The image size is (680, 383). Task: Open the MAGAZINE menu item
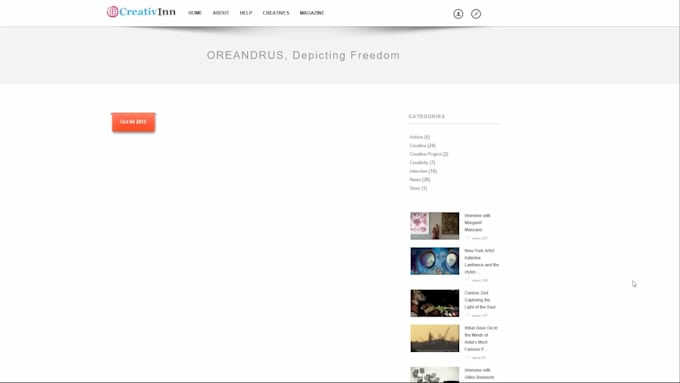(x=312, y=13)
